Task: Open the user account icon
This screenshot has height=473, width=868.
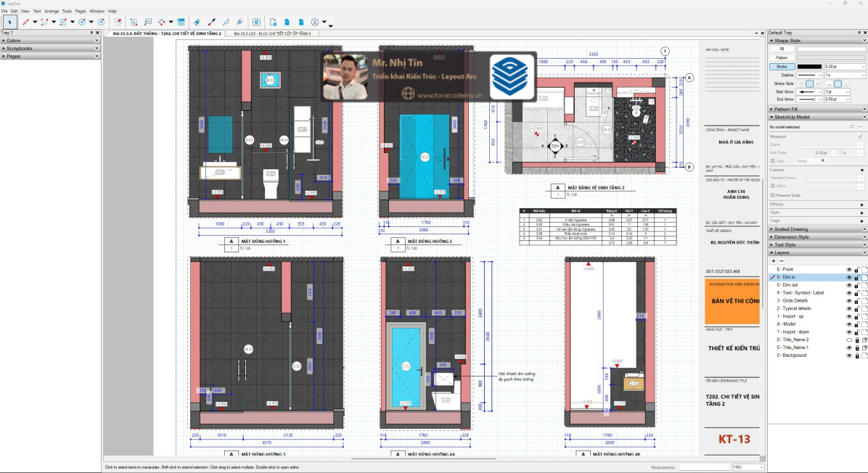Action: coord(315,22)
